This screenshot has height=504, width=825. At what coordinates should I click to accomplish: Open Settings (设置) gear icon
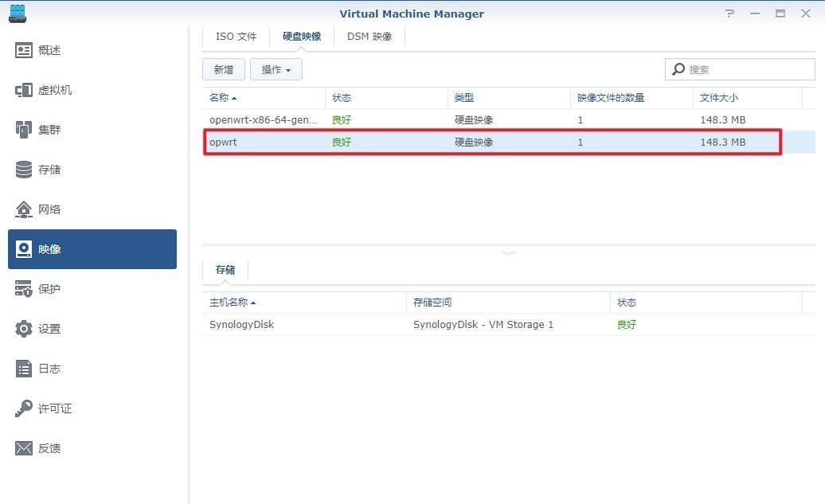[x=24, y=329]
